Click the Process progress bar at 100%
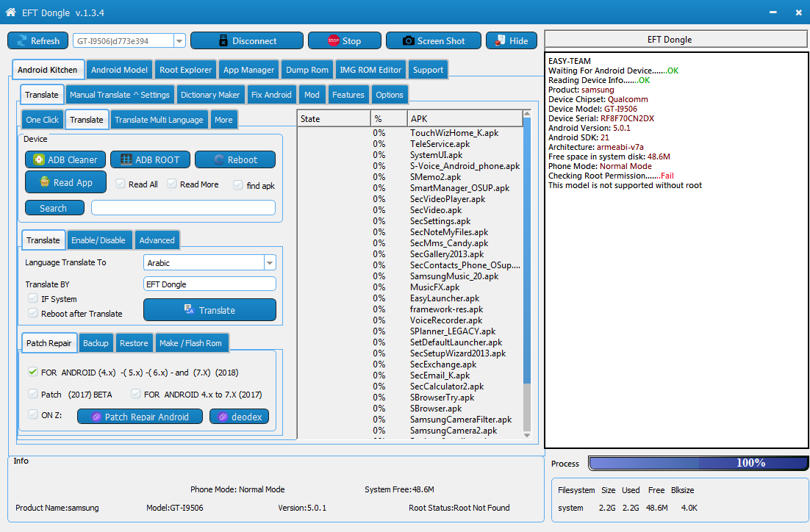 (x=698, y=463)
